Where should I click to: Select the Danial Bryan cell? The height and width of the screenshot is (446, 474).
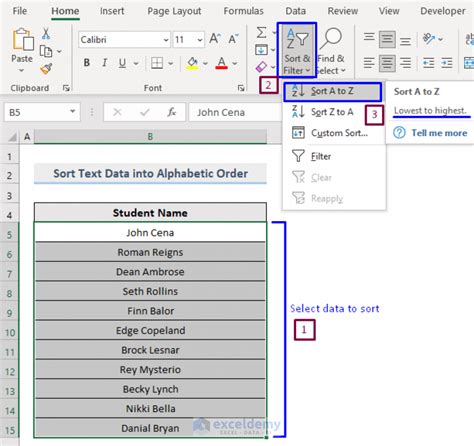[150, 428]
